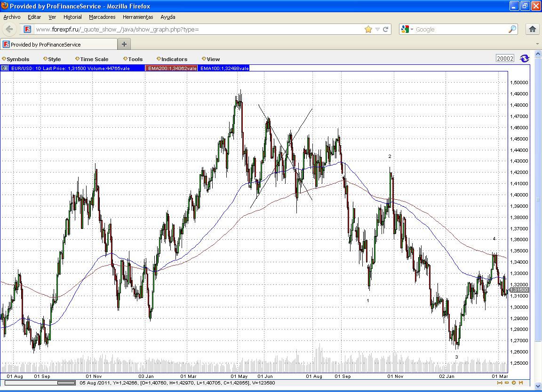The height and width of the screenshot is (392, 542).
Task: Click the 02 Jan date axis label
Action: point(446,376)
